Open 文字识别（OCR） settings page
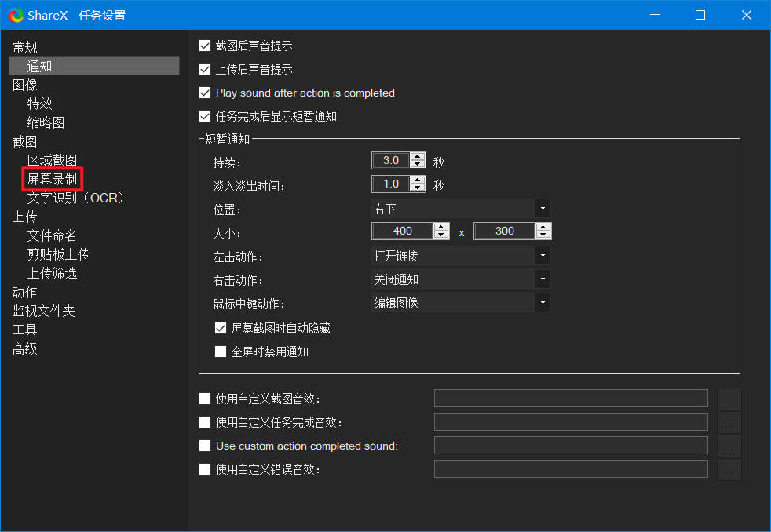This screenshot has width=771, height=532. coord(76,198)
